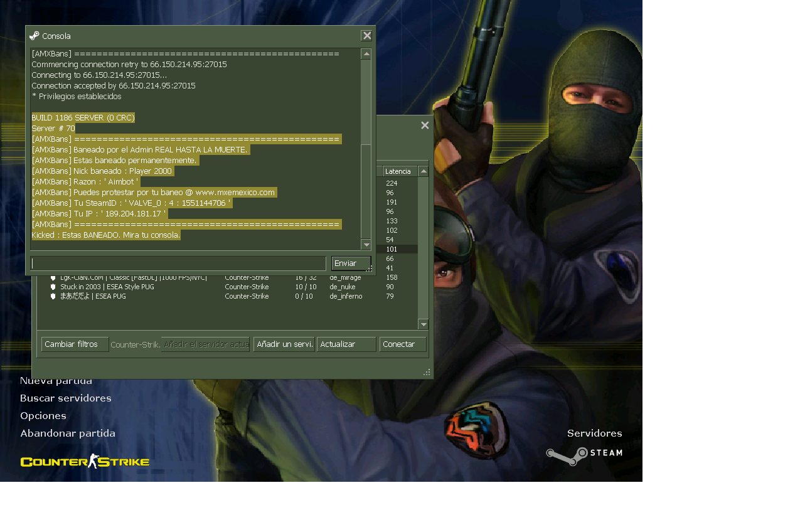
Task: Click the Añadir un servi. button
Action: (284, 344)
